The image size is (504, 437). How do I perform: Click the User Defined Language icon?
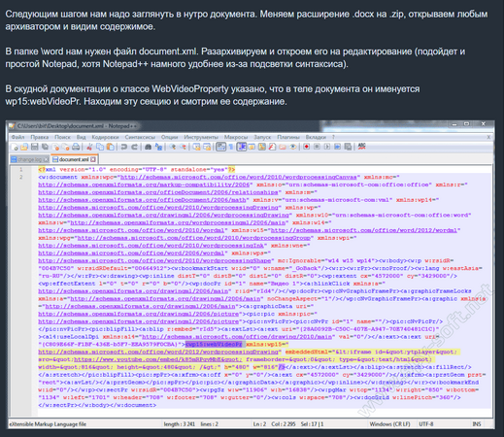[252, 147]
